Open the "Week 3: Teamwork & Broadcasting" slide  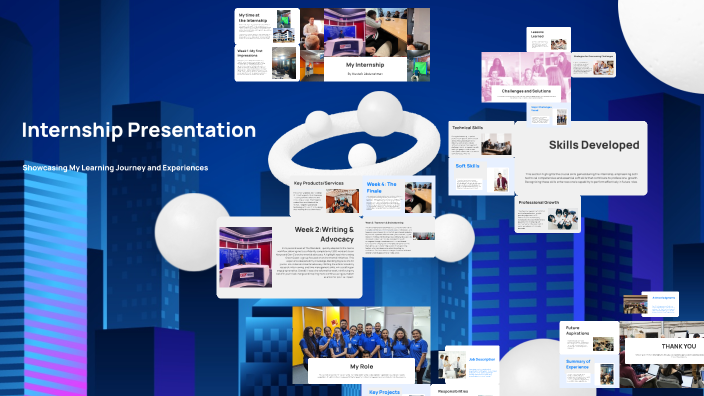tap(399, 238)
